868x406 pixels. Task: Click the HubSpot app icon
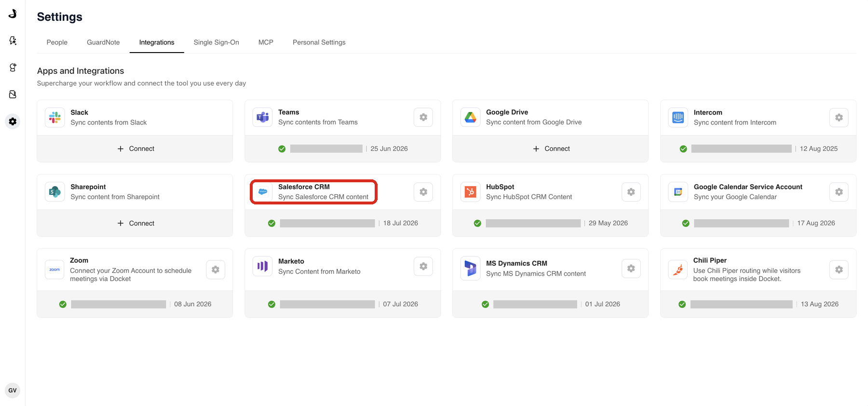(471, 192)
